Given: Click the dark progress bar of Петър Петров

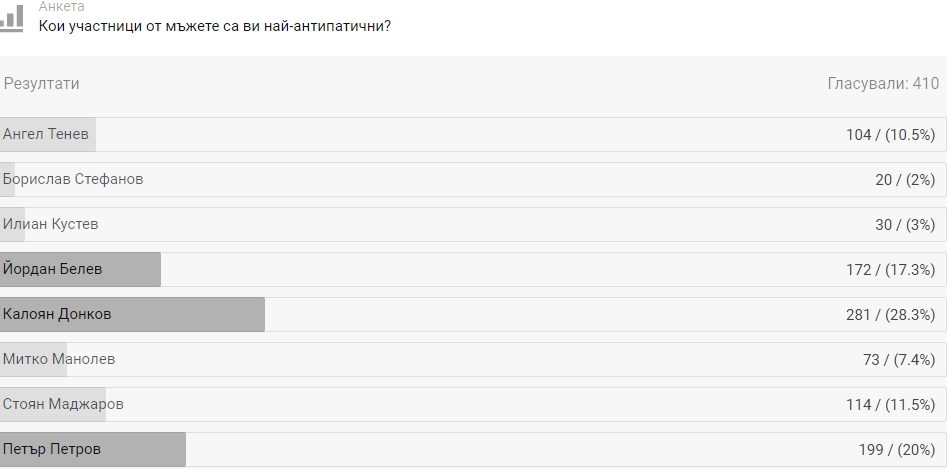Looking at the screenshot, I should coord(93,449).
